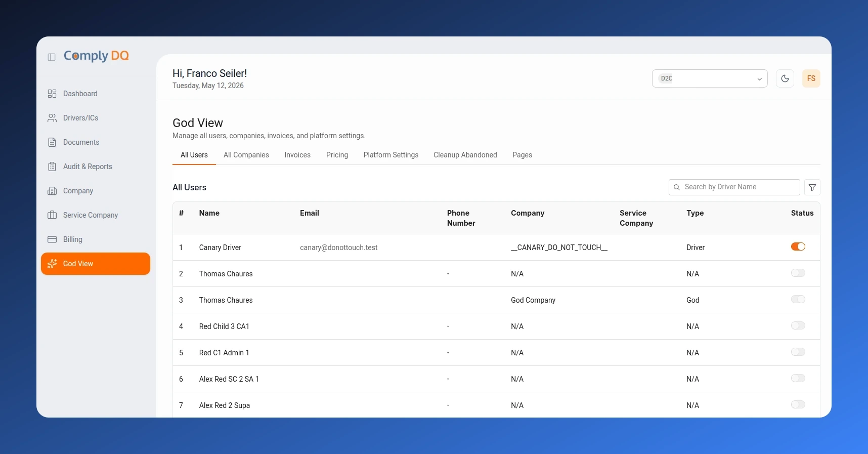
Task: Click the Canary Driver name cell
Action: pyautogui.click(x=220, y=247)
